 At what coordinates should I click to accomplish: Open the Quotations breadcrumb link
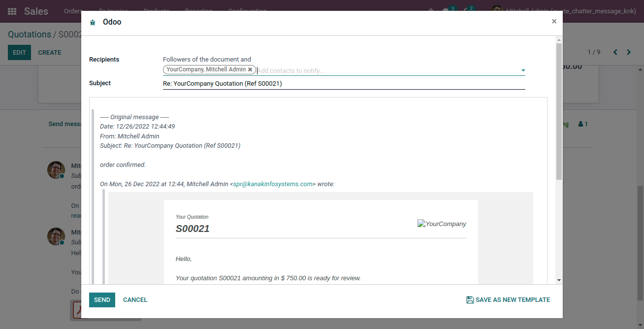[x=30, y=34]
